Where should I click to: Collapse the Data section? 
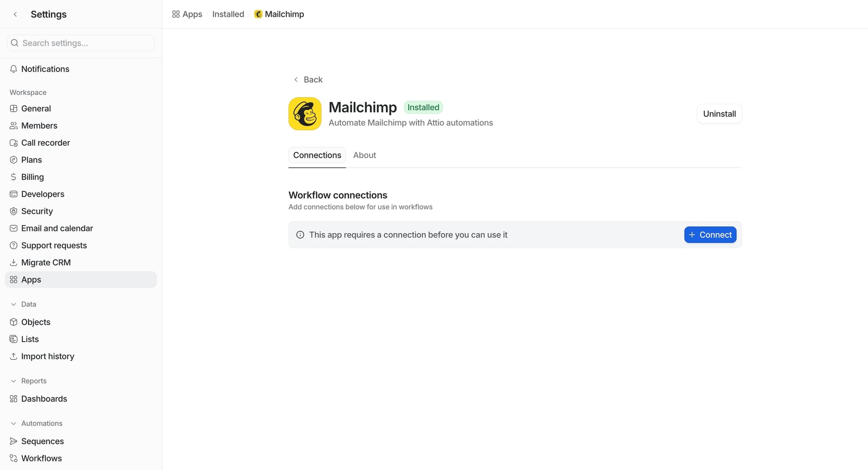click(14, 304)
